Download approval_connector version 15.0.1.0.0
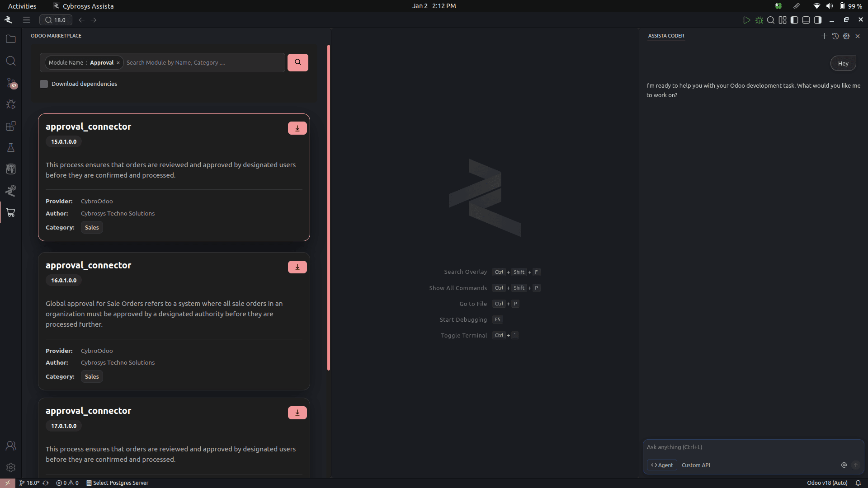This screenshot has height=488, width=868. click(297, 128)
